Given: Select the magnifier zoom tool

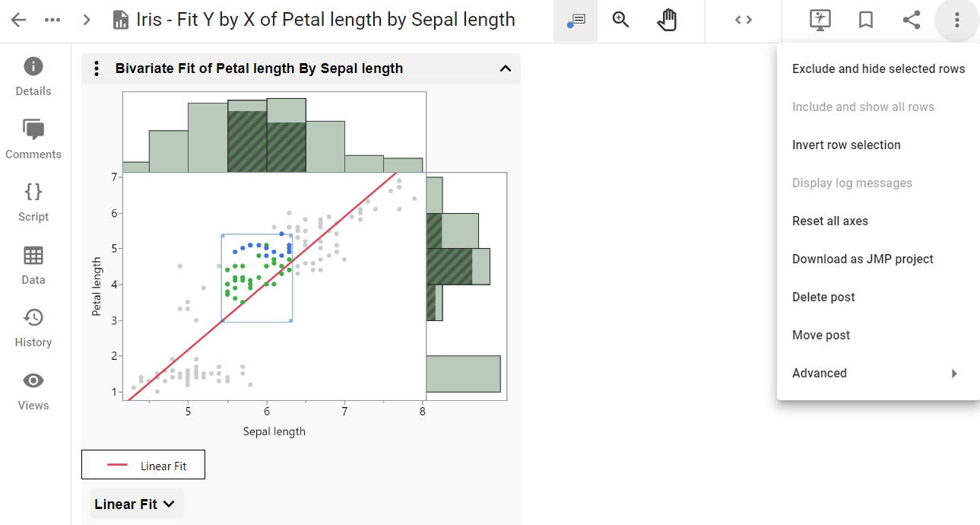Looking at the screenshot, I should [x=621, y=21].
